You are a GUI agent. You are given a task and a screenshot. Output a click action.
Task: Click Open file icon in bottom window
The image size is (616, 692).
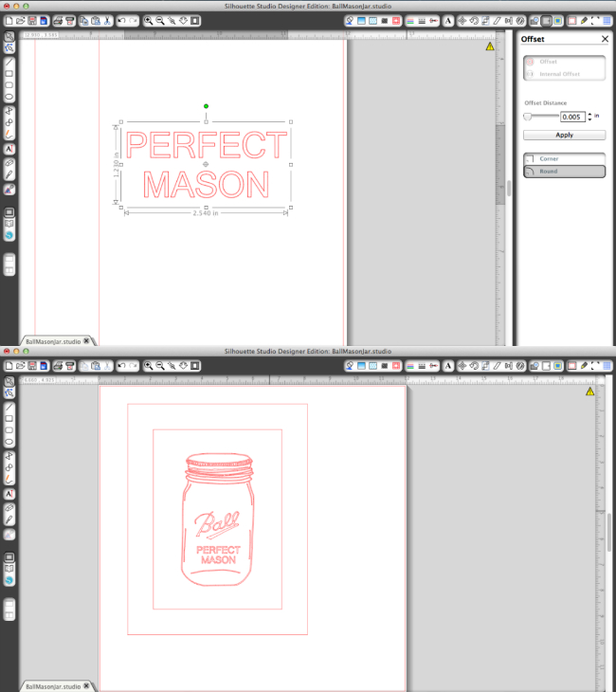pos(20,366)
